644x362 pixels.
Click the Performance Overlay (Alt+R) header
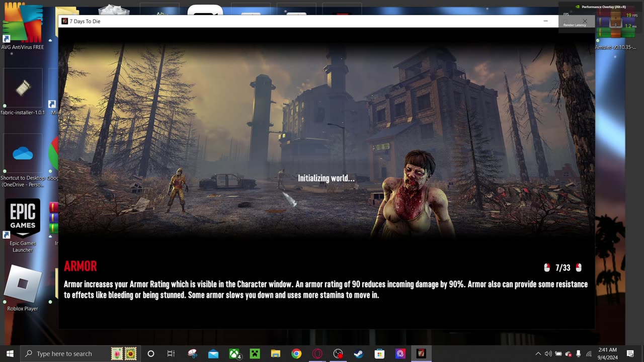[600, 7]
